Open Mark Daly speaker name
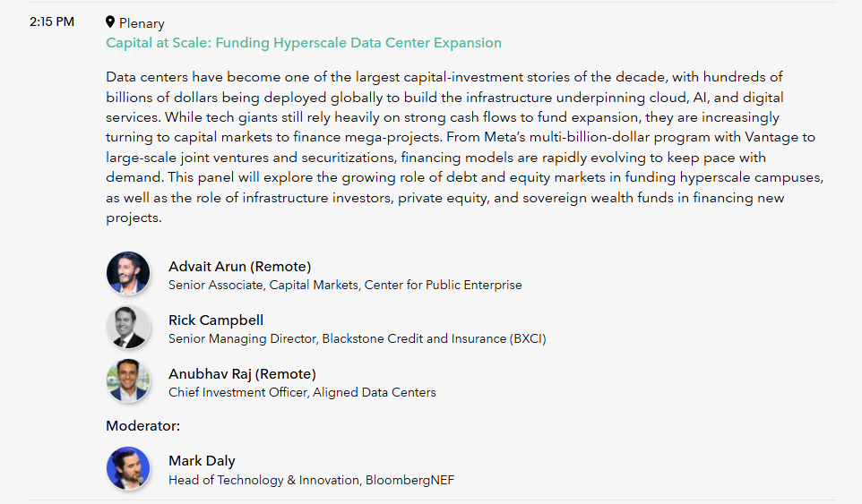Screen dimensions: 862x504 (x=202, y=461)
